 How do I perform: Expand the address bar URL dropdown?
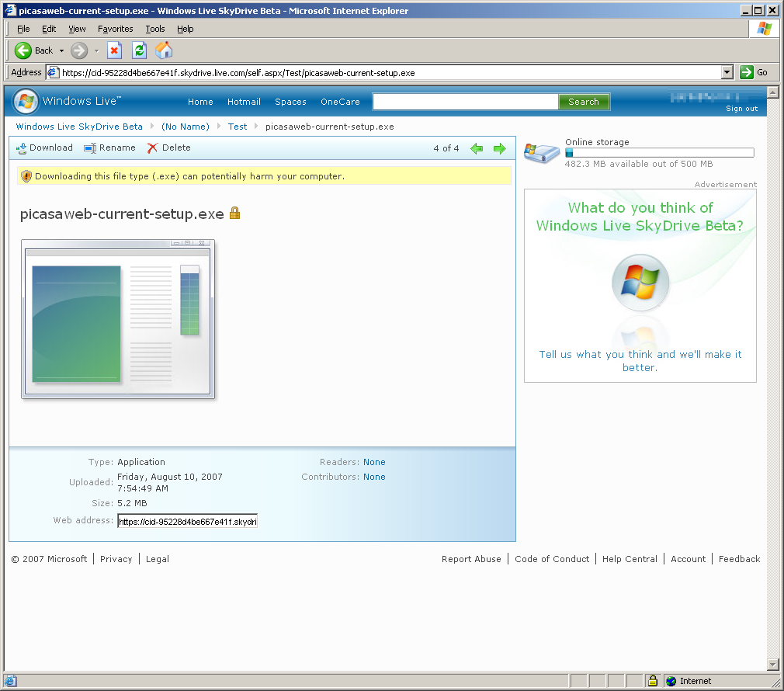pyautogui.click(x=727, y=72)
